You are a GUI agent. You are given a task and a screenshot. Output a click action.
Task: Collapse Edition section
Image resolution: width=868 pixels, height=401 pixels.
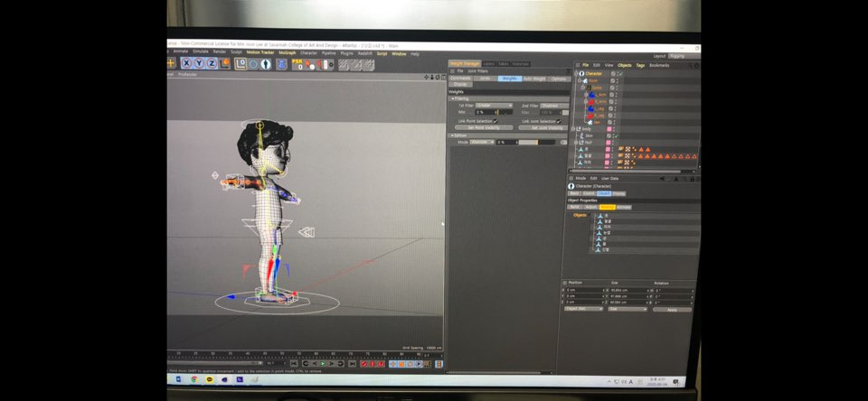tap(450, 135)
